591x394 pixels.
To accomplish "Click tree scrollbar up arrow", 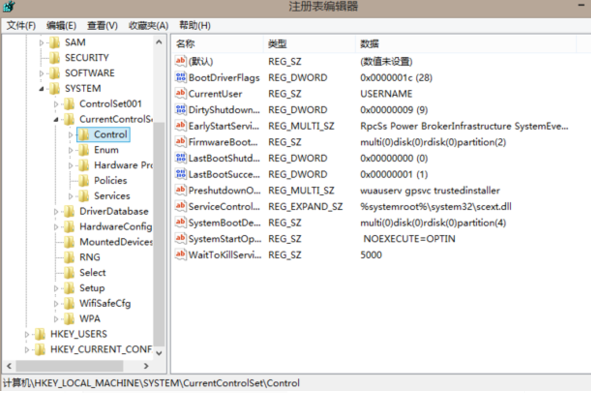I will tap(159, 42).
